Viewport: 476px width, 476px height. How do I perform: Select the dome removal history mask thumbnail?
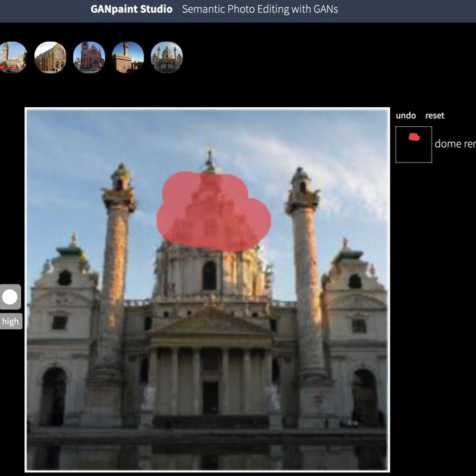coord(413,145)
